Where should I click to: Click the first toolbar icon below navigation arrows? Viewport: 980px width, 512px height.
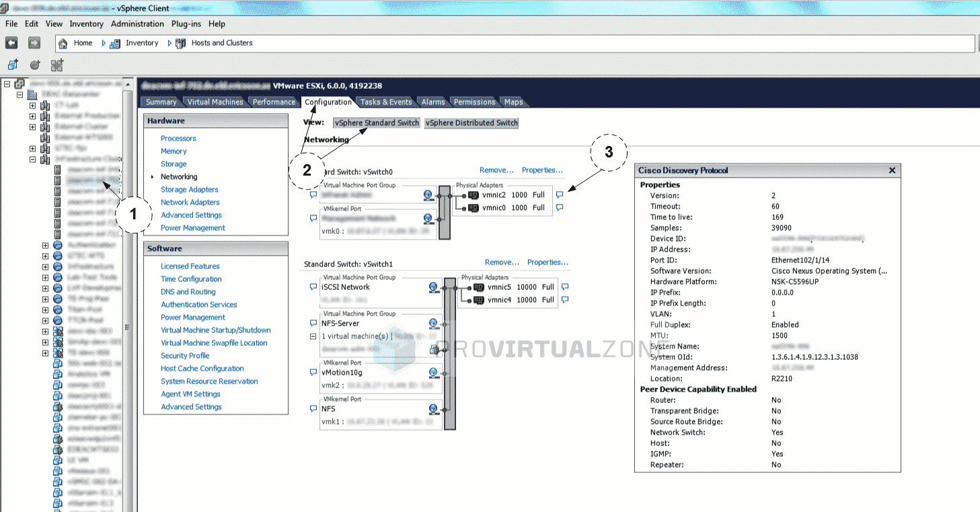[13, 65]
